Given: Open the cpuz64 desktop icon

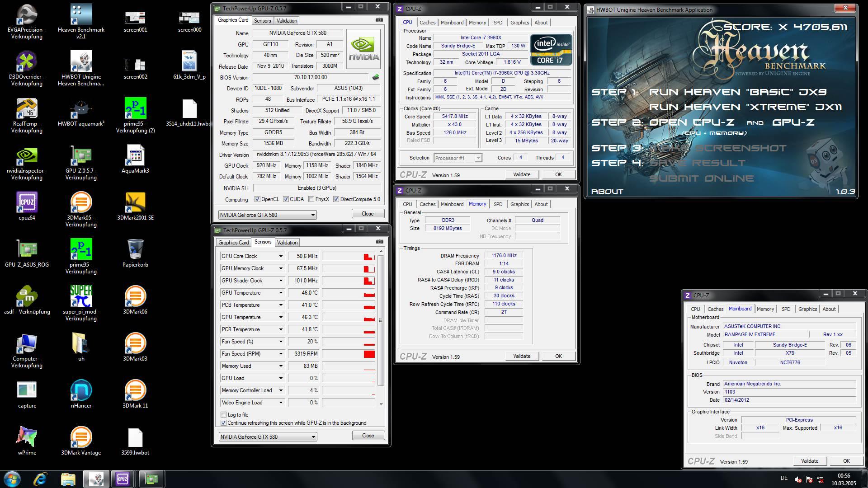Looking at the screenshot, I should tap(27, 206).
